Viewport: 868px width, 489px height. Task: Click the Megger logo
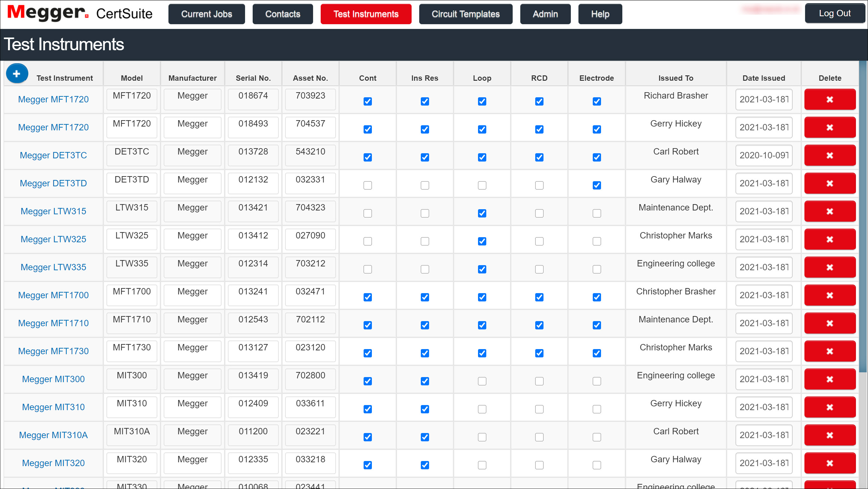point(46,13)
